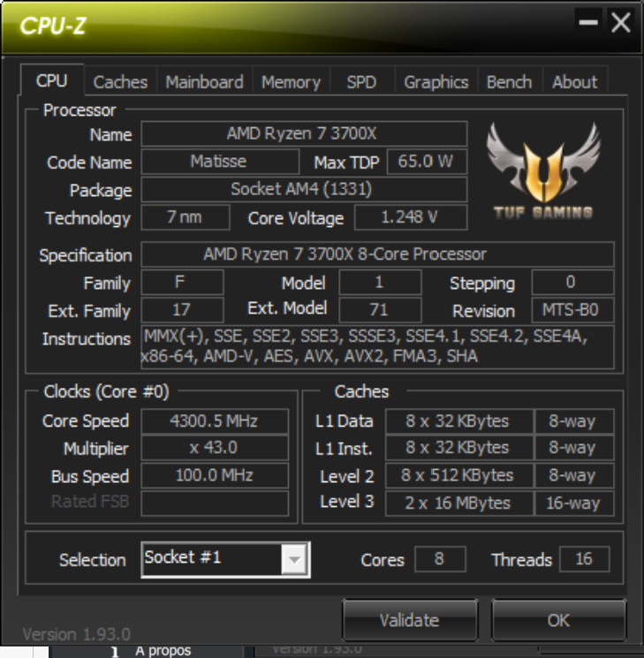
Task: Select the SPD tab
Action: coord(361,82)
